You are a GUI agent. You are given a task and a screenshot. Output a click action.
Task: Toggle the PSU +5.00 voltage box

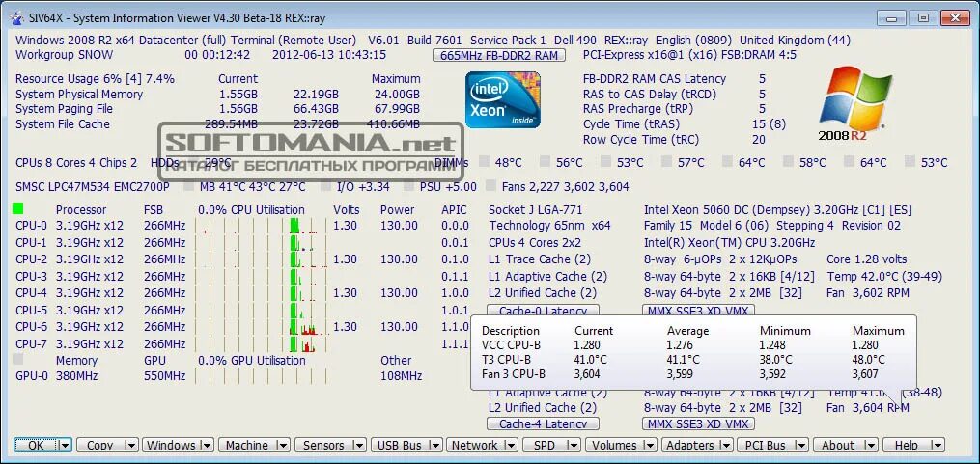coord(409,186)
